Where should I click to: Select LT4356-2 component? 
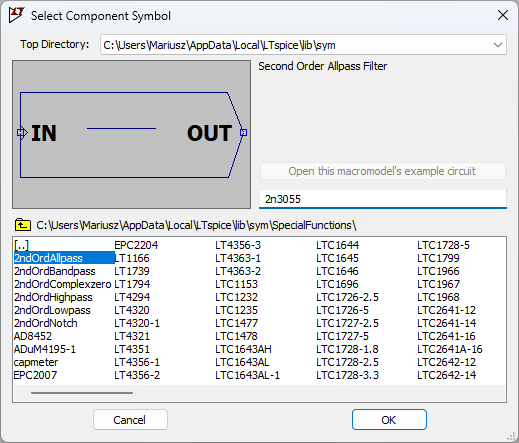click(137, 375)
